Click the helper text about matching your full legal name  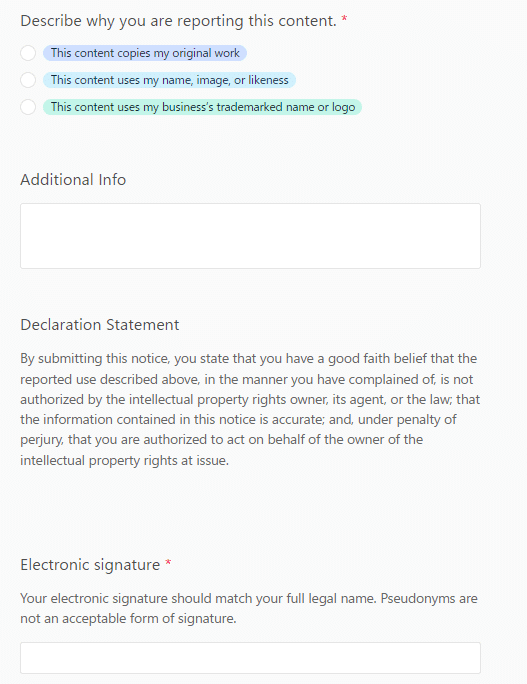click(249, 609)
